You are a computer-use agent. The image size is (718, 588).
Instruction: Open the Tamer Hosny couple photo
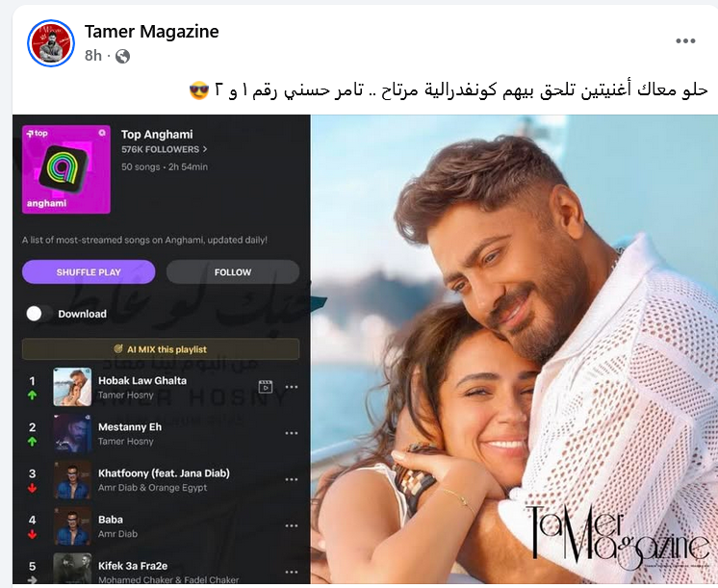pyautogui.click(x=514, y=349)
